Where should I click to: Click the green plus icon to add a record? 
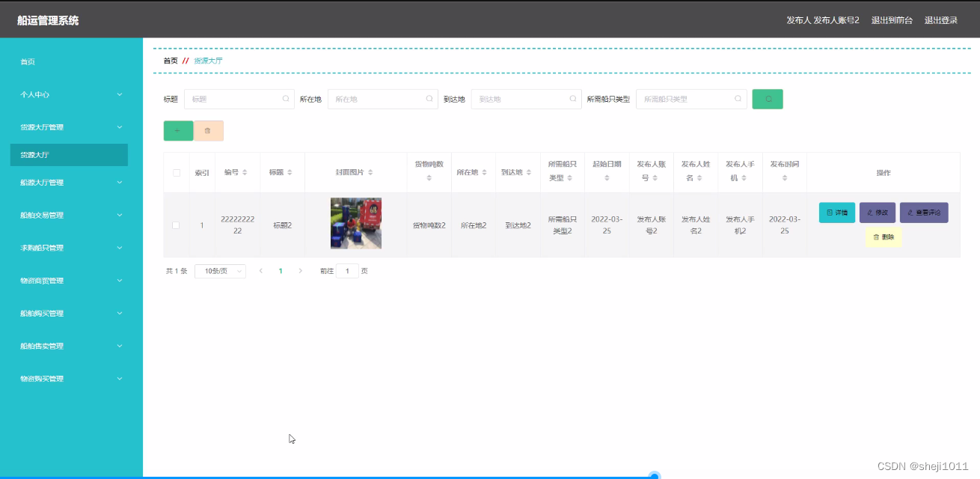point(178,130)
